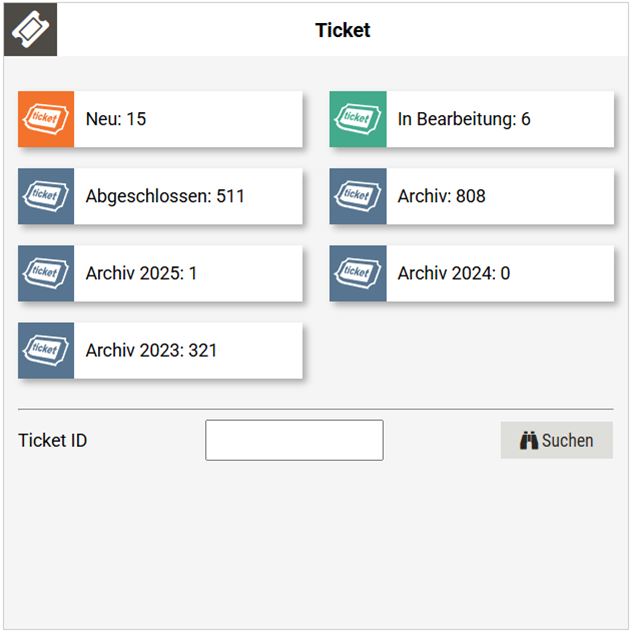The image size is (632, 634).
Task: Show "Abgeschlossen: 511" tickets
Action: point(165,196)
